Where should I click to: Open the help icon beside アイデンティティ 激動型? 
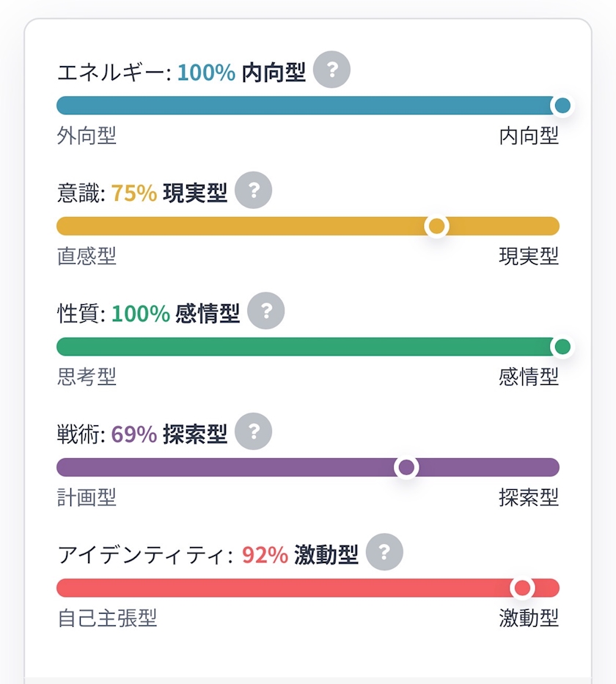[384, 552]
